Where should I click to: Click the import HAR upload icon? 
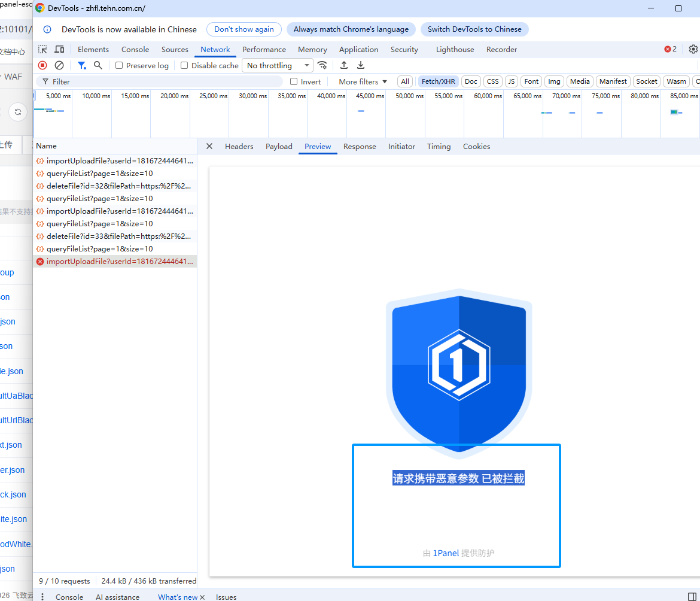tap(344, 65)
